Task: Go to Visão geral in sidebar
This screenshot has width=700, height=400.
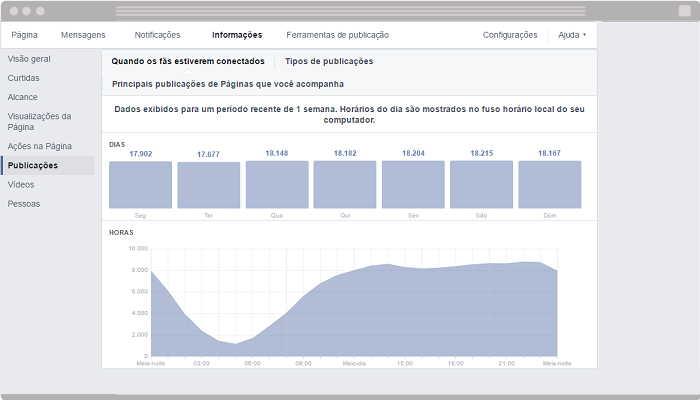Action: 29,59
